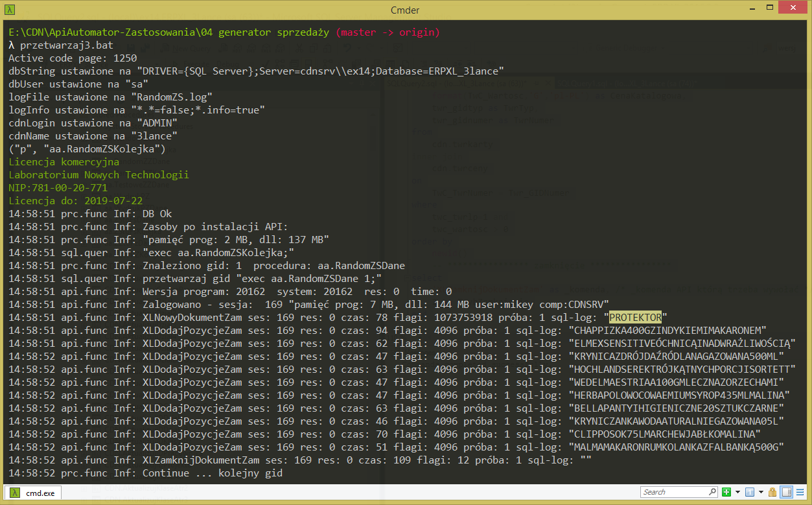This screenshot has height=505, width=812.
Task: Open the active consoles list button
Action: [x=749, y=492]
